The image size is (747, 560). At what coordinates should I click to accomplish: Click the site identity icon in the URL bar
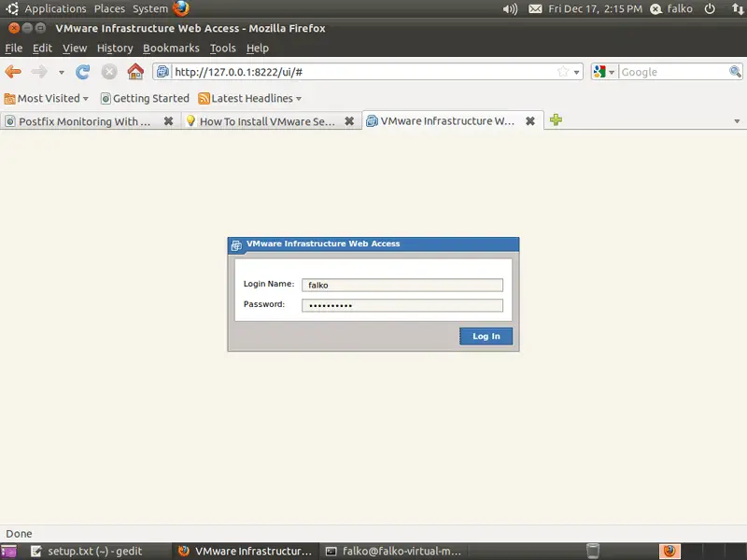162,72
